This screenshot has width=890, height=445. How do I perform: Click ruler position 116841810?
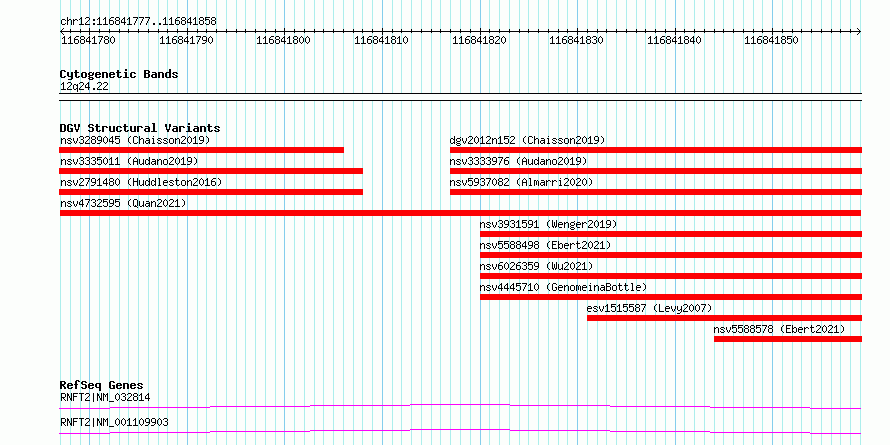(x=381, y=40)
